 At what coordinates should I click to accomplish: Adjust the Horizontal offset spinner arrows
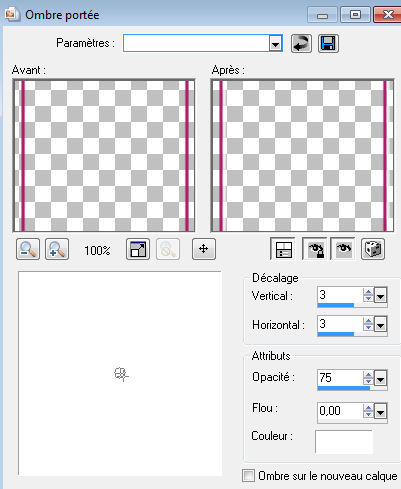(x=368, y=324)
